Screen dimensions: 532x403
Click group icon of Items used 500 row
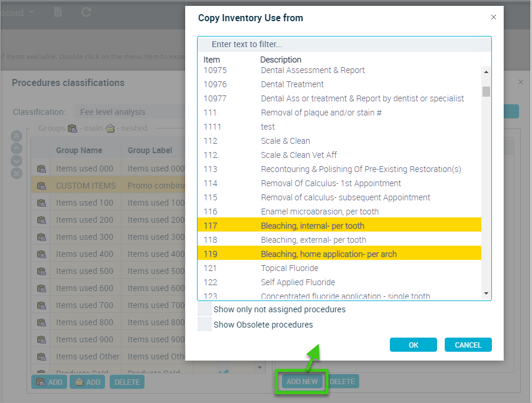41,271
